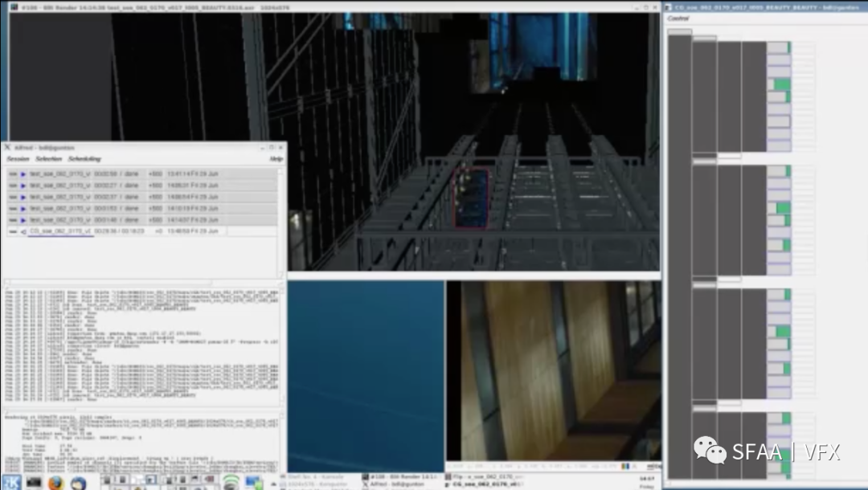
Task: Open the Help menu in Alfred
Action: tap(276, 159)
